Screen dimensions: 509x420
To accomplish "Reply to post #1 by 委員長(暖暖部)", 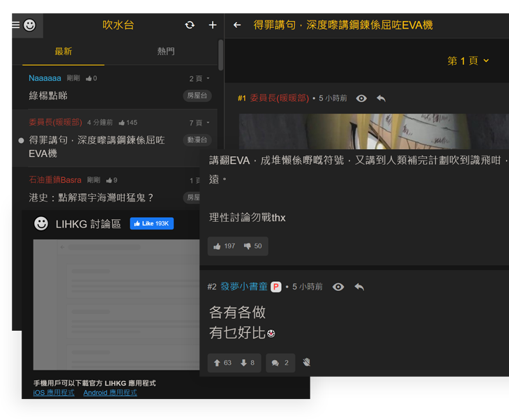I will point(381,98).
